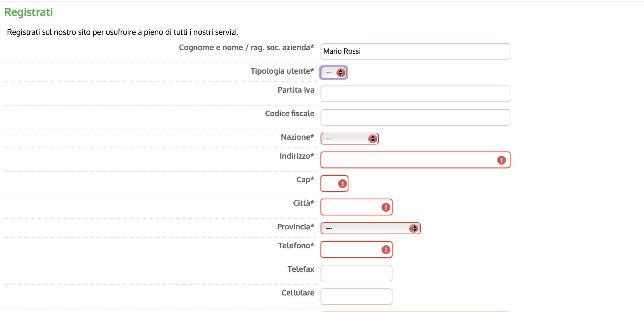Image resolution: width=644 pixels, height=312 pixels.
Task: Click the warning icon inside the Cap field
Action: (342, 184)
